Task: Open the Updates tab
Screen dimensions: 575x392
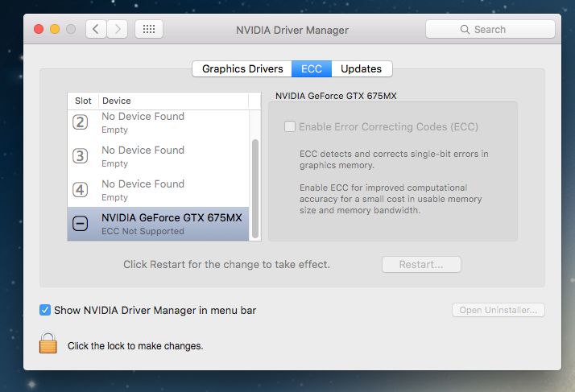Action: click(362, 69)
